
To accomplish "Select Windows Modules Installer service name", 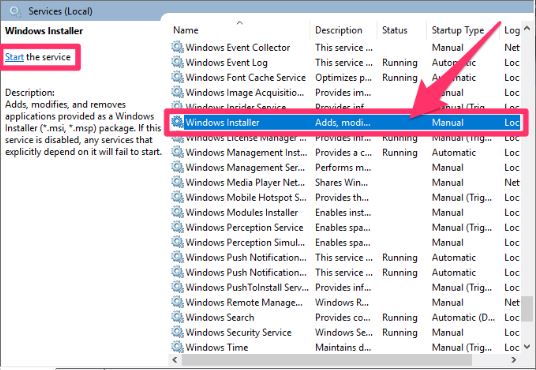I will [x=242, y=213].
